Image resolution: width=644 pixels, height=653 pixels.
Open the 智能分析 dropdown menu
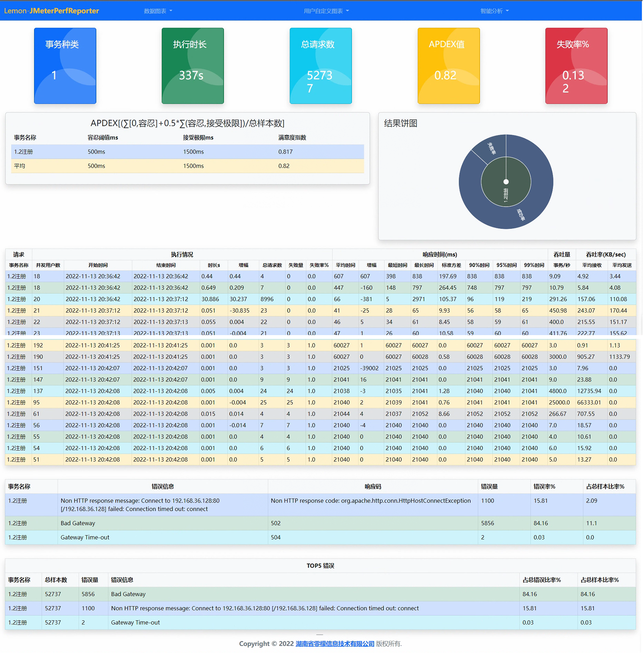tap(494, 11)
